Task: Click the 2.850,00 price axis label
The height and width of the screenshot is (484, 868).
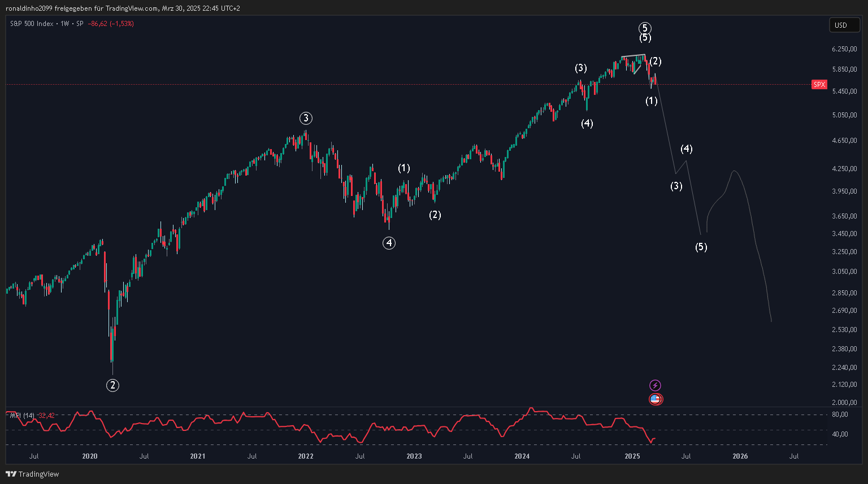Action: click(844, 293)
